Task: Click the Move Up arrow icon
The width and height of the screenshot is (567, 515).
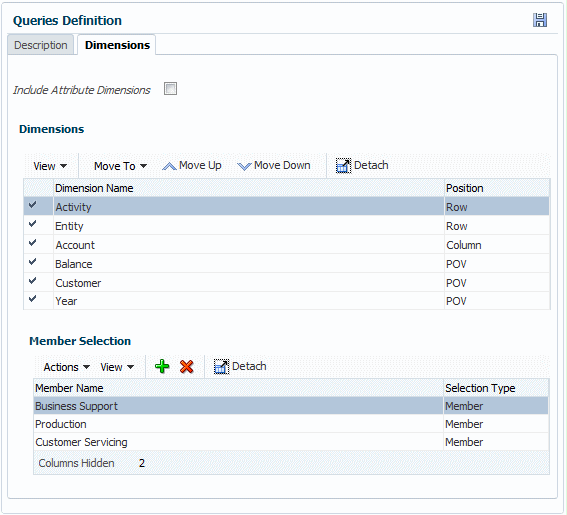Action: tap(169, 166)
